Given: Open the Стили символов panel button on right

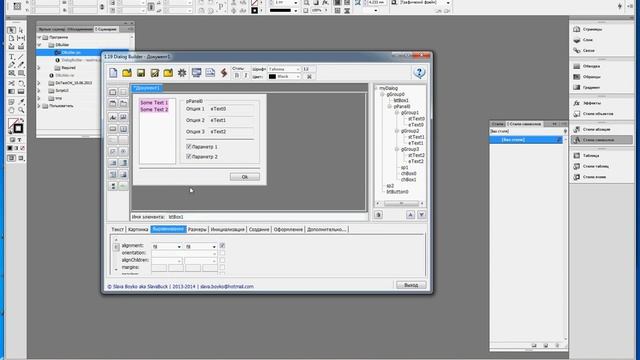Looking at the screenshot, I should click(601, 140).
